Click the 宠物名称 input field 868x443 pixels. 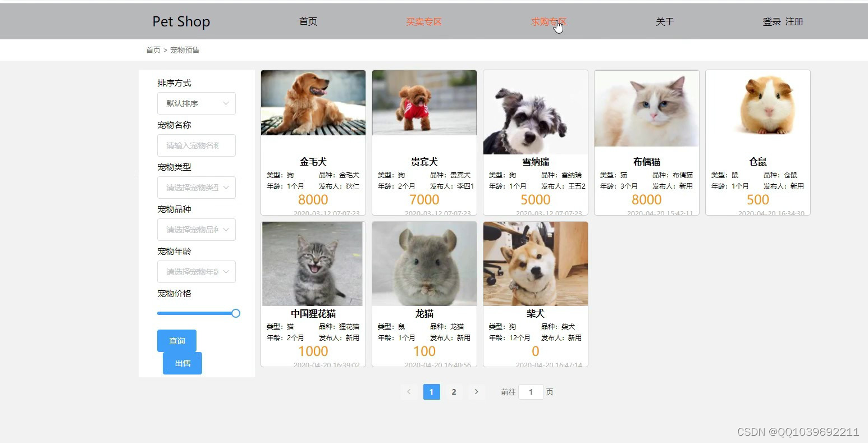coord(196,145)
